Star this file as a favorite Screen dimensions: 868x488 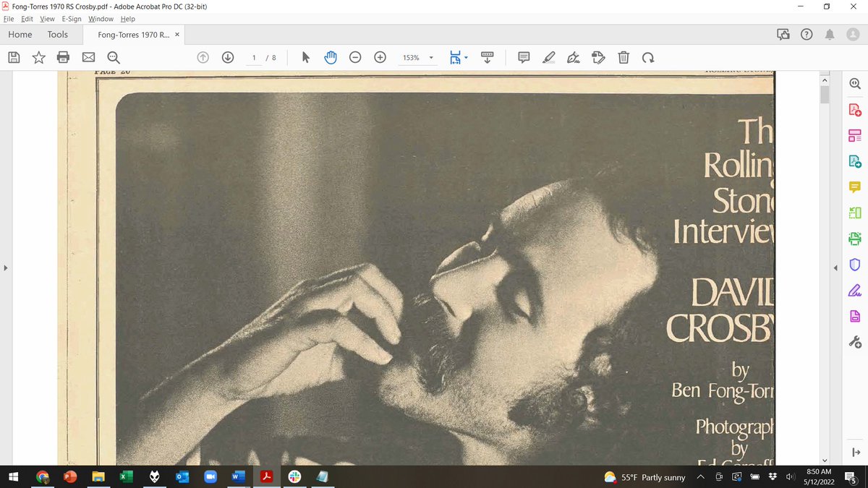[x=38, y=57]
